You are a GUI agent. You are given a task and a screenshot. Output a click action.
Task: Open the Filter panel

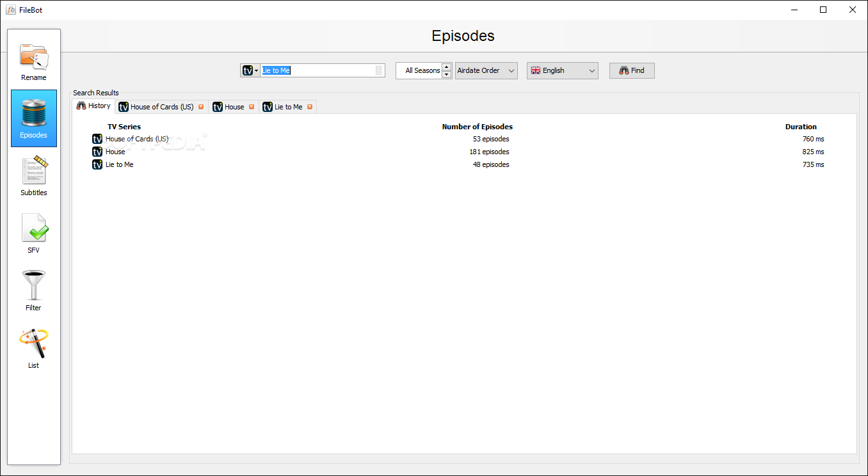click(x=34, y=291)
